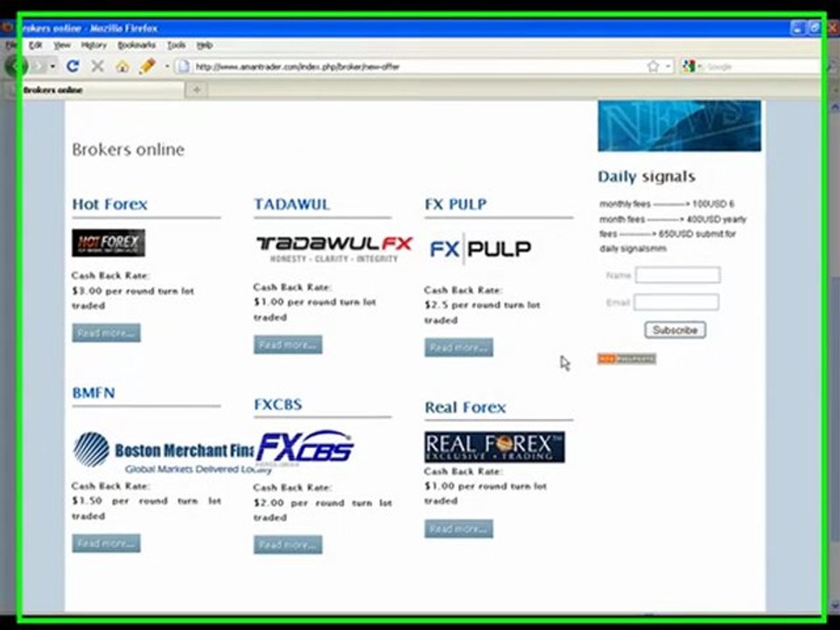Open the View menu
The height and width of the screenshot is (630, 840).
point(62,45)
